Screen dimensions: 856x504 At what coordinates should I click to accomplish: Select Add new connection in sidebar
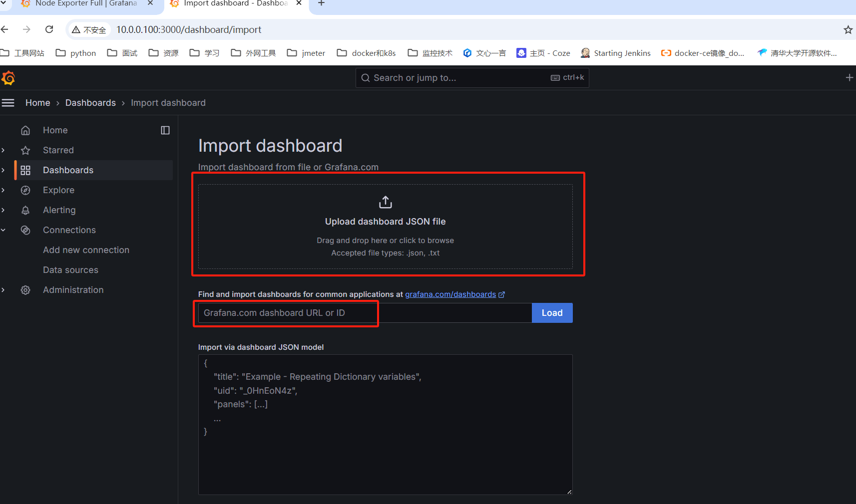(x=86, y=250)
